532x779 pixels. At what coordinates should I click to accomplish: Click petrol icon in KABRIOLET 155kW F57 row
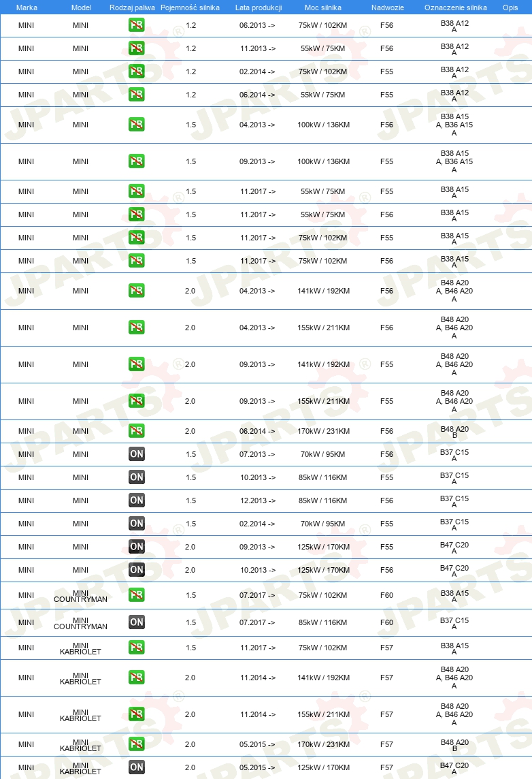coord(137,714)
